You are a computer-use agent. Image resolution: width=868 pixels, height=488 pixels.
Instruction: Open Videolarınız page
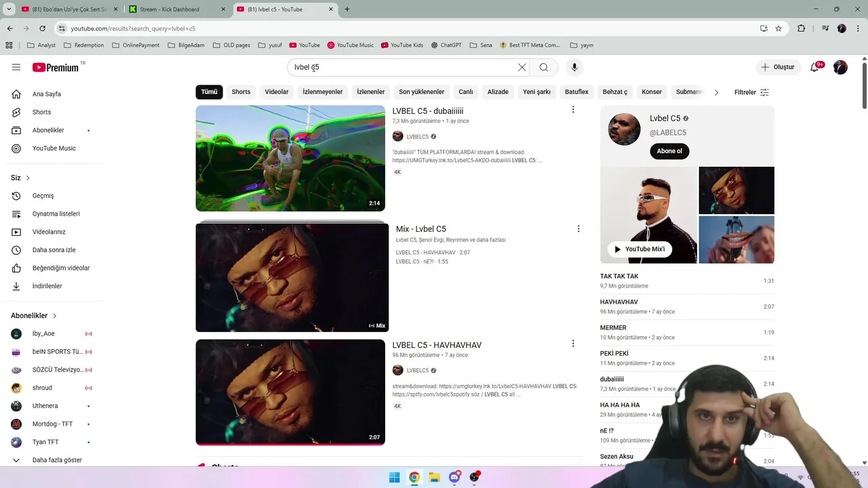[51, 232]
